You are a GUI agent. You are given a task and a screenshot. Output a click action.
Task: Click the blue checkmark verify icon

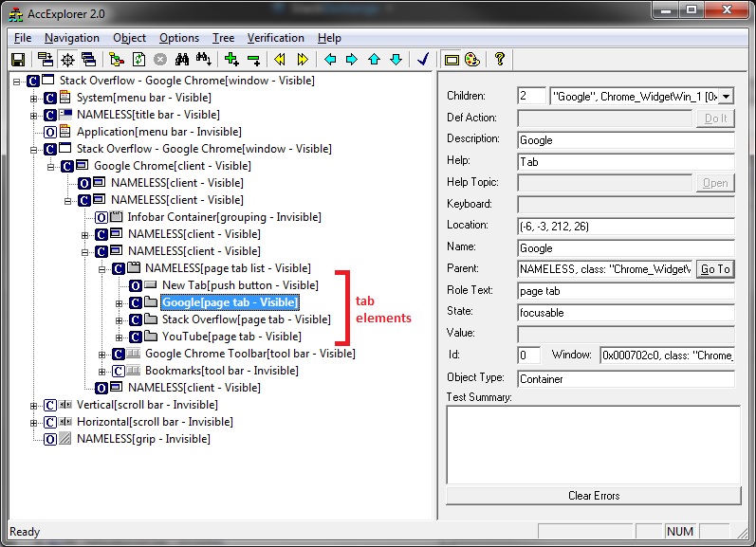tap(423, 60)
